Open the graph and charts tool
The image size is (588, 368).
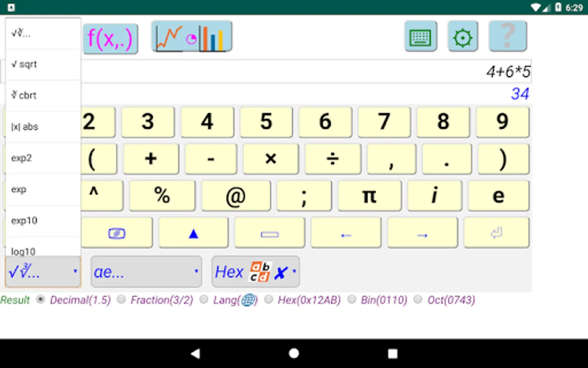coord(192,36)
